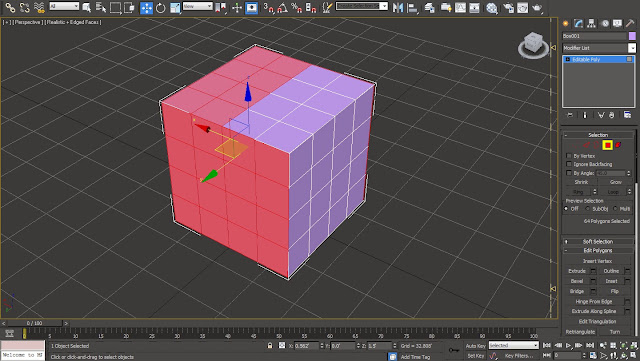Select the Link tool icon
640x361 pixels.
tap(10, 7)
